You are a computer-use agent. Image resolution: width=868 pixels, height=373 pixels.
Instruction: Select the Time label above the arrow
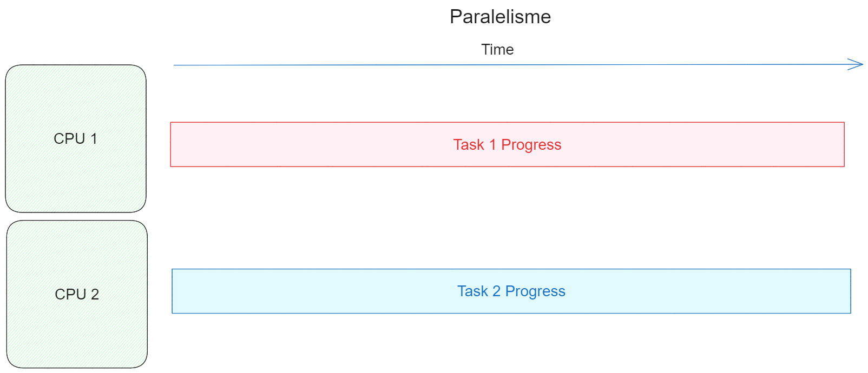pyautogui.click(x=497, y=50)
